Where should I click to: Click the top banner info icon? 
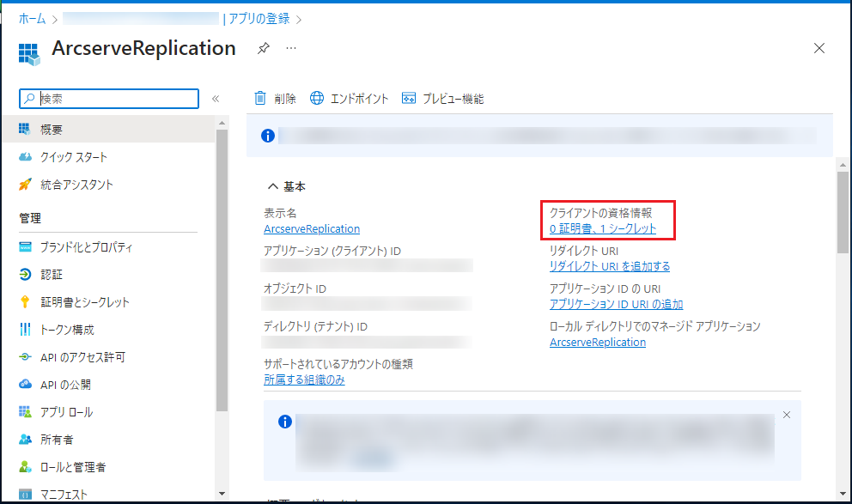pyautogui.click(x=268, y=136)
